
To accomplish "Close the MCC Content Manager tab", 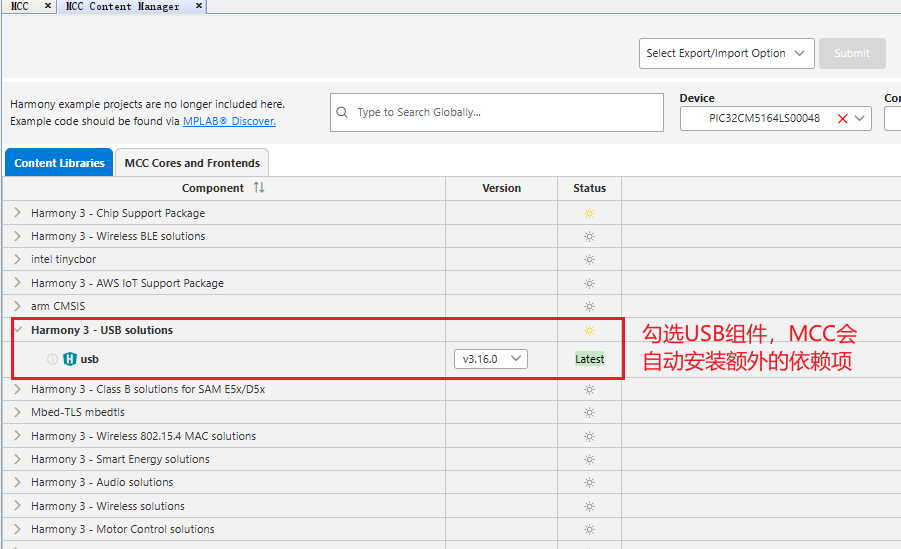I will pyautogui.click(x=198, y=6).
